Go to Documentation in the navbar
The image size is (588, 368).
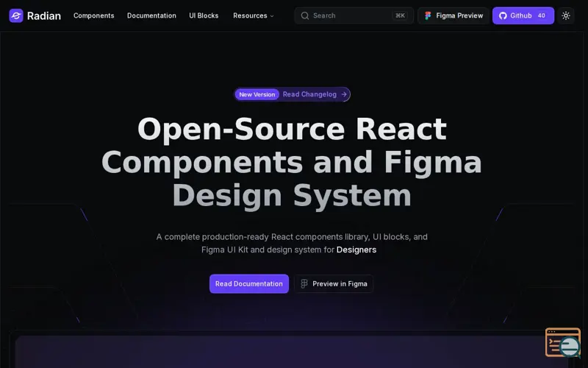(151, 15)
